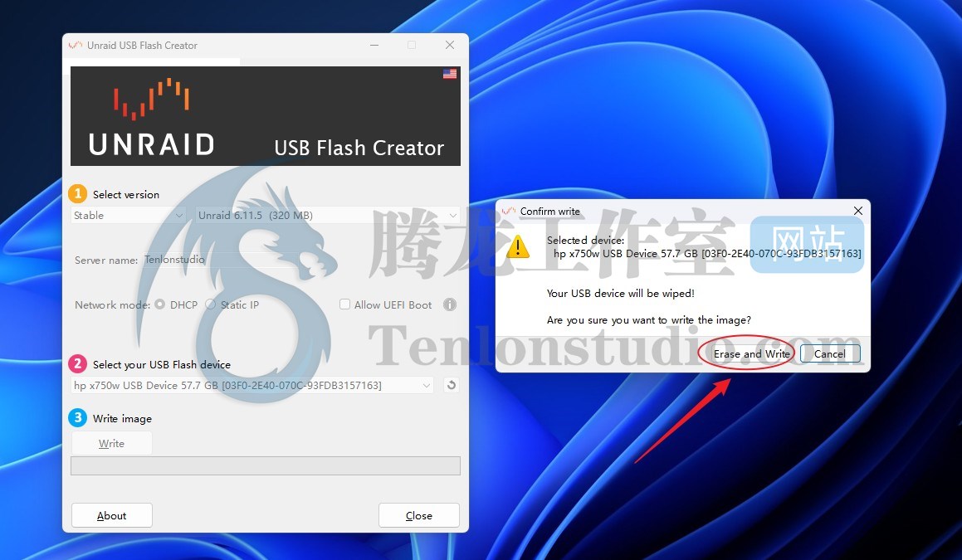Click the Close button at bottom

click(x=419, y=516)
